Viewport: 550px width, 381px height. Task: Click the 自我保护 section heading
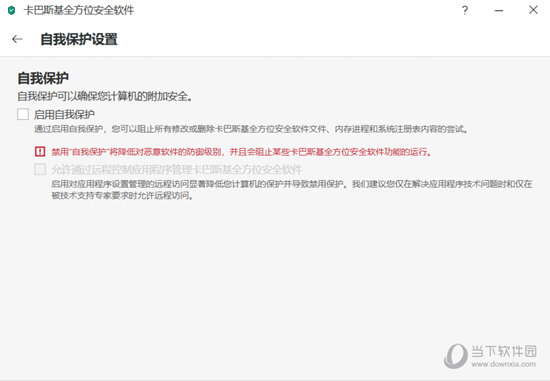43,78
